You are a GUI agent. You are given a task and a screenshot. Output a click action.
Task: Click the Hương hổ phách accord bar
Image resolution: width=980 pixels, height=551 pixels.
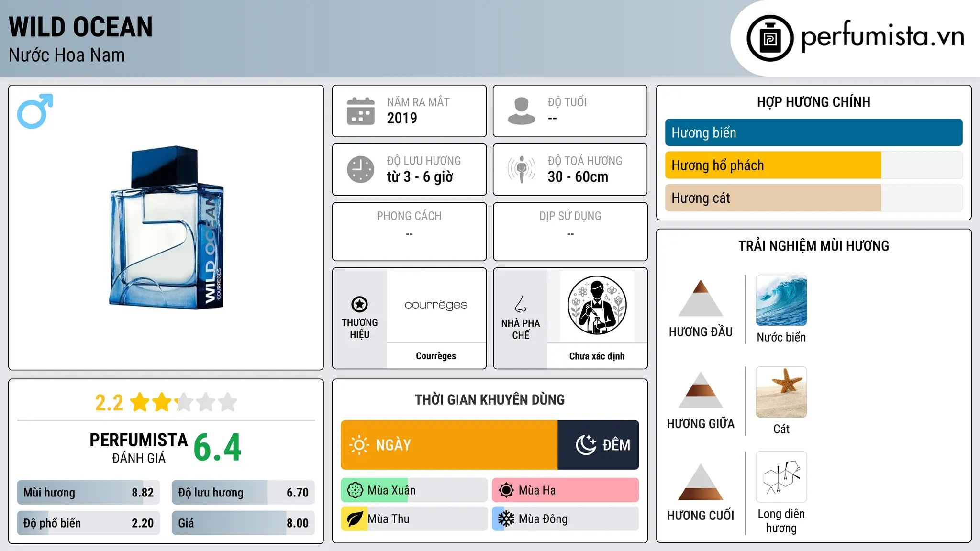pos(814,165)
